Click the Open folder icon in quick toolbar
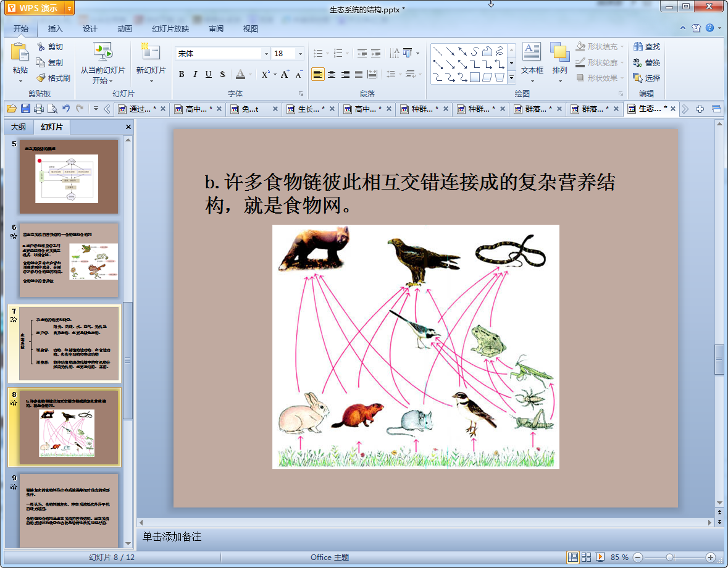The width and height of the screenshot is (728, 568). coord(12,109)
